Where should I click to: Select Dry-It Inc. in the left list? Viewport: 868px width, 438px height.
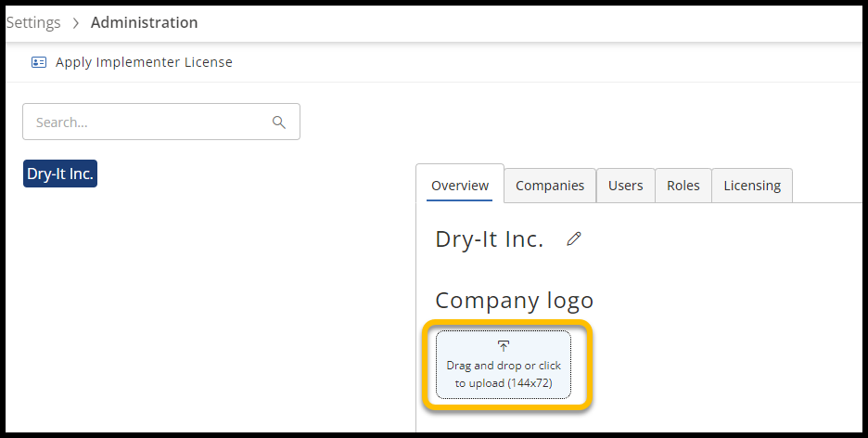(x=60, y=174)
